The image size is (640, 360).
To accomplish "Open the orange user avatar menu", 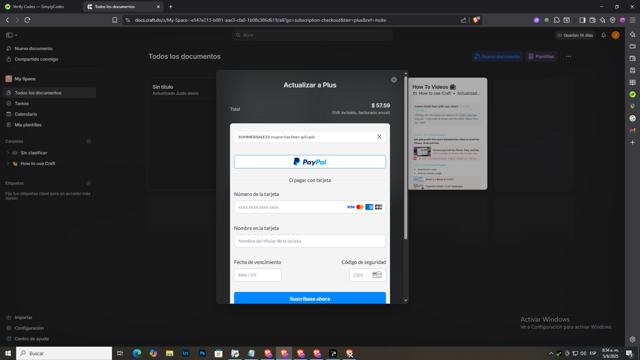I will [615, 36].
